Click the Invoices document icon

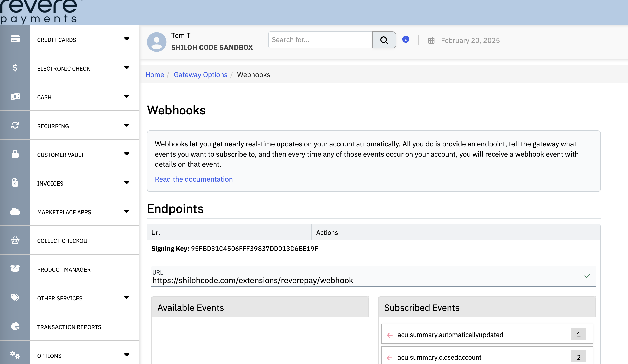point(15,183)
